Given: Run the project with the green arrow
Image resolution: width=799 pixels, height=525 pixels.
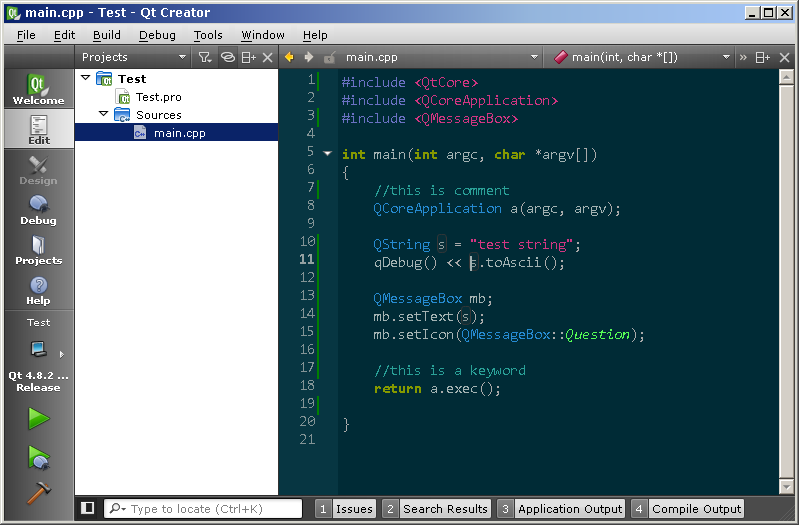Looking at the screenshot, I should tap(39, 419).
